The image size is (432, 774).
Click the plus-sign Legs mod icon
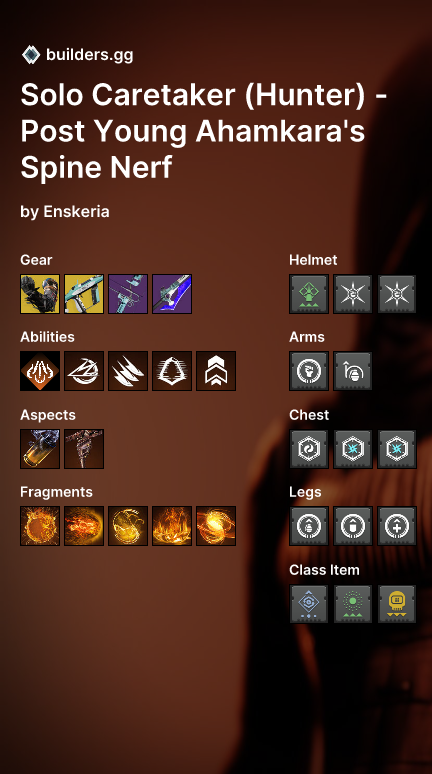397,526
